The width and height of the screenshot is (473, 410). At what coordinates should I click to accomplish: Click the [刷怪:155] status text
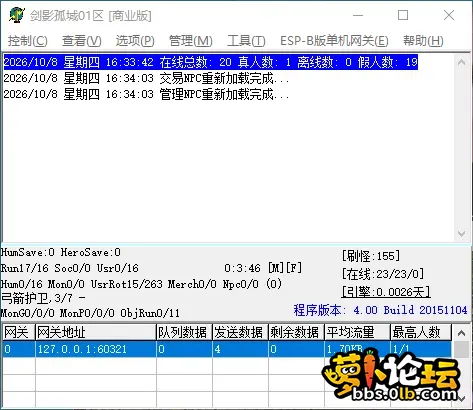pos(371,256)
